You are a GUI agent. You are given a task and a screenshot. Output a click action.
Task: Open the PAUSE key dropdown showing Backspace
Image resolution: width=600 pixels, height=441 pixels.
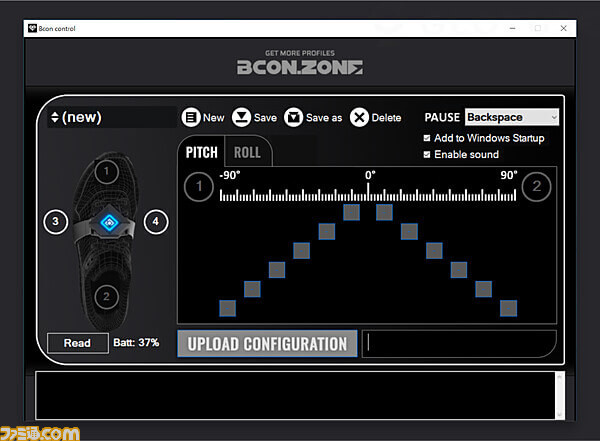coord(512,117)
